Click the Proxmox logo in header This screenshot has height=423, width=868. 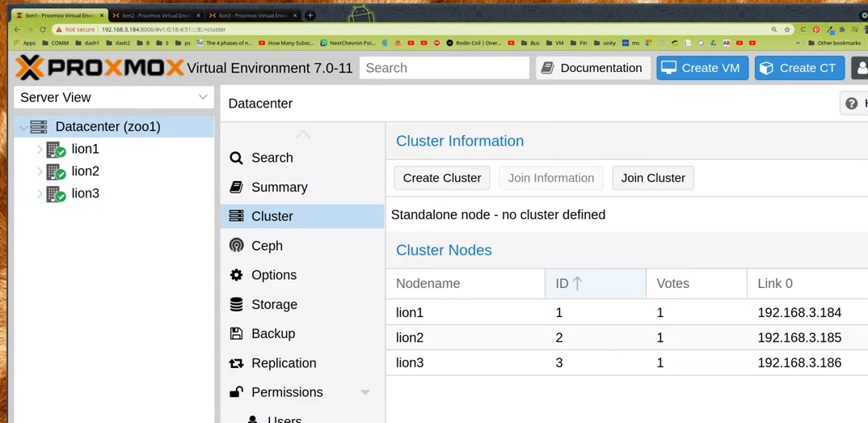99,68
